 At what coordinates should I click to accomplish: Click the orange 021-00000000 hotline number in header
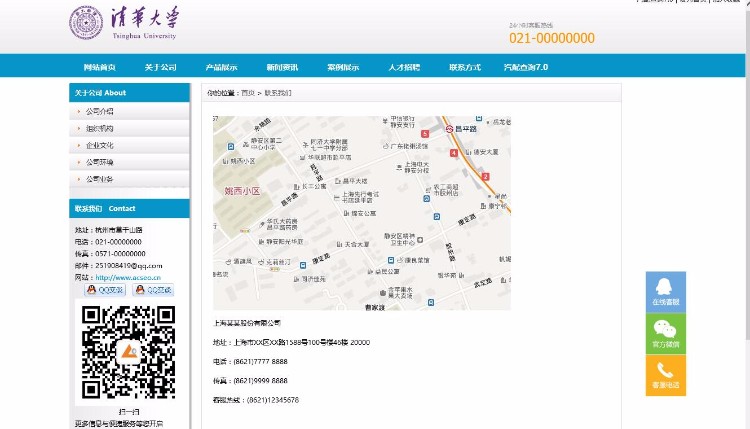tap(551, 38)
